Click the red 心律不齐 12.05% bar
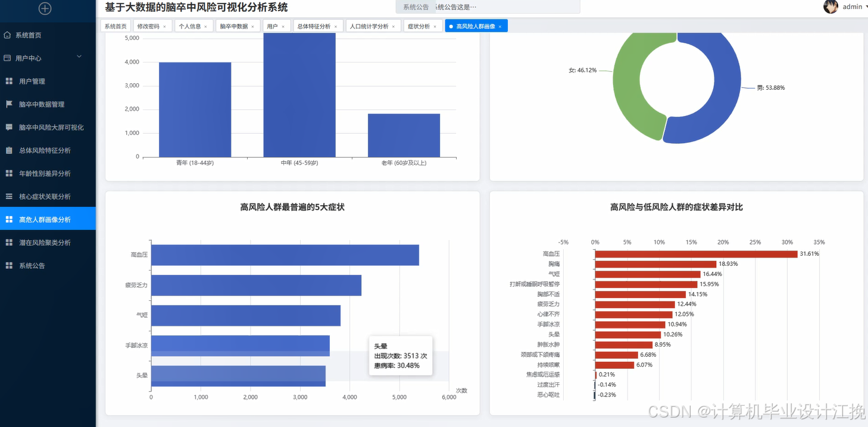Viewport: 868px width, 427px height. 633,315
